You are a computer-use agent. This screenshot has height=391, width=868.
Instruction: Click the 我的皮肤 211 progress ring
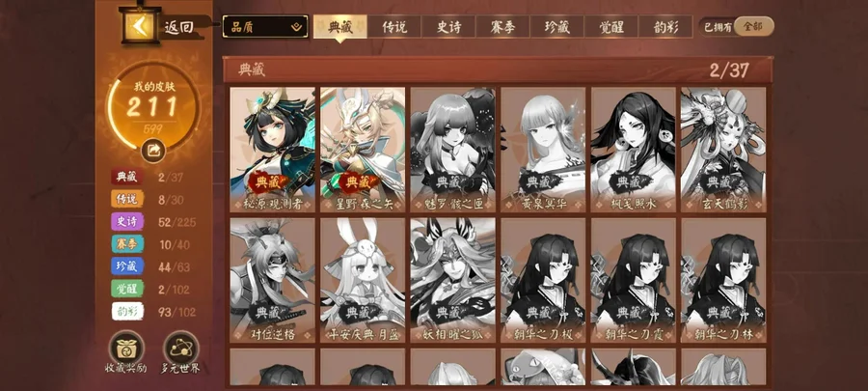153,106
